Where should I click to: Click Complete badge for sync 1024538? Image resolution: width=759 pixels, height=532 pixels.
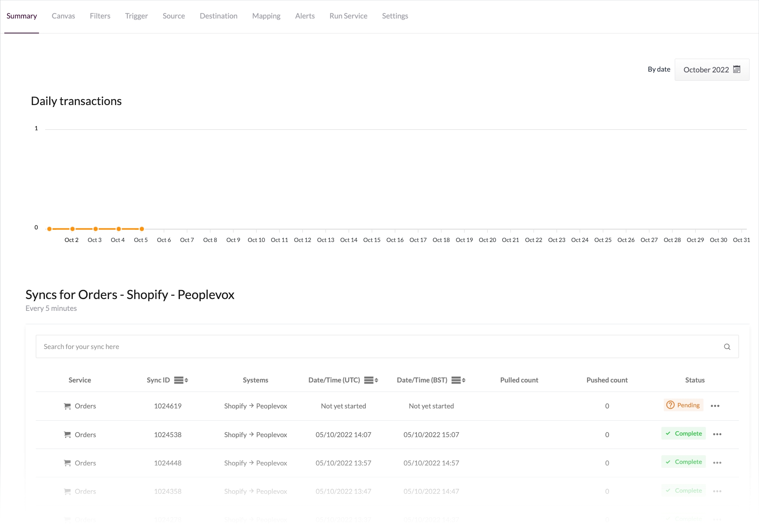[x=683, y=434]
